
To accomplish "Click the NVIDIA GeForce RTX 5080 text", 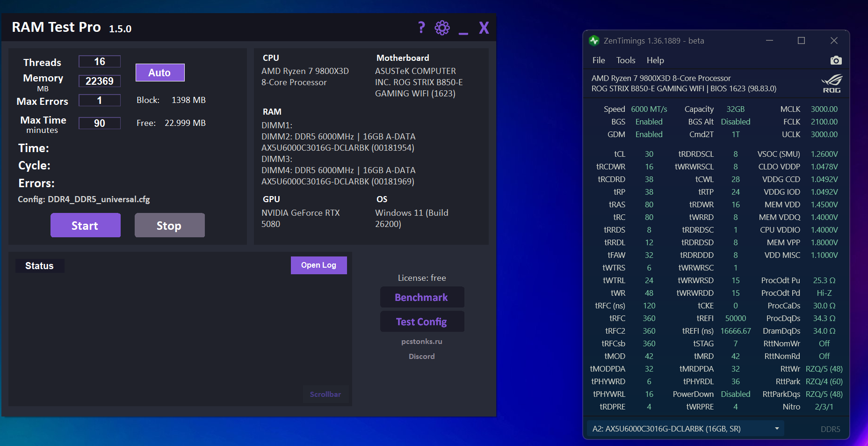I will [301, 219].
